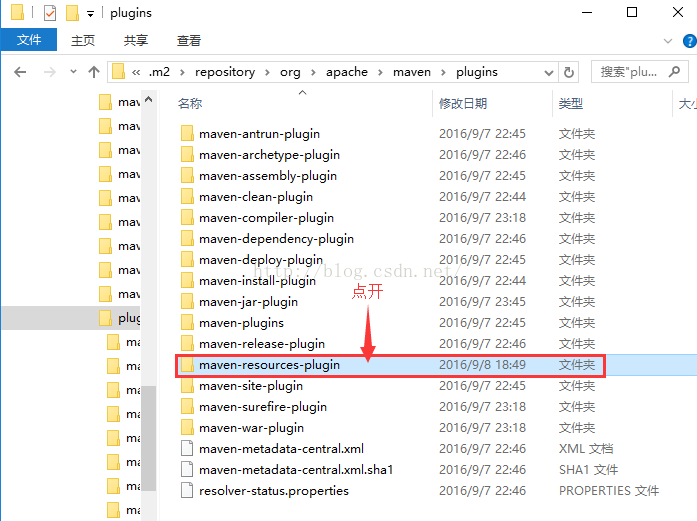Click the Up one level arrow
Viewport: 697px width, 521px height.
point(94,72)
